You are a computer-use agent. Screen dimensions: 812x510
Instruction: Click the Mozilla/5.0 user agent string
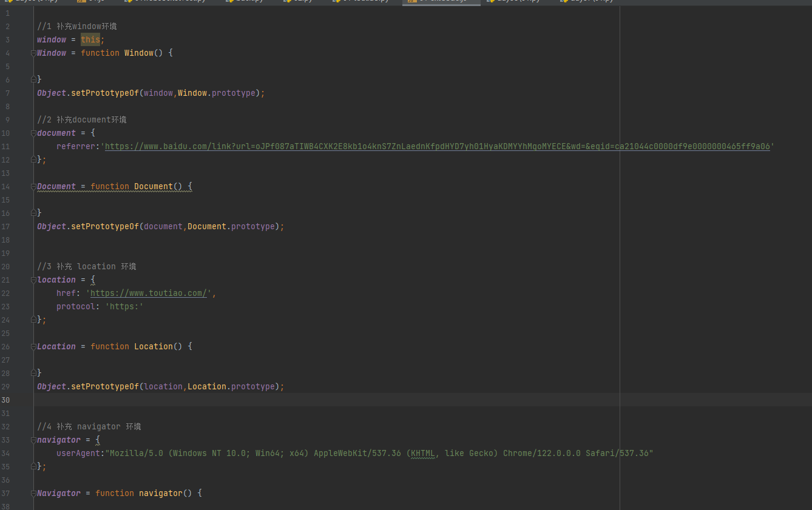pyautogui.click(x=379, y=453)
